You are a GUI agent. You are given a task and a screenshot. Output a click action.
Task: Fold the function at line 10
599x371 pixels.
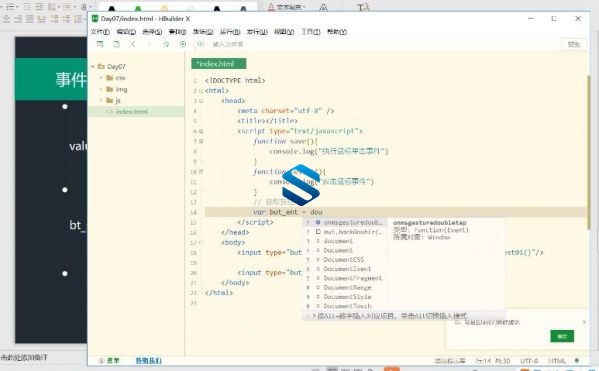[201, 172]
